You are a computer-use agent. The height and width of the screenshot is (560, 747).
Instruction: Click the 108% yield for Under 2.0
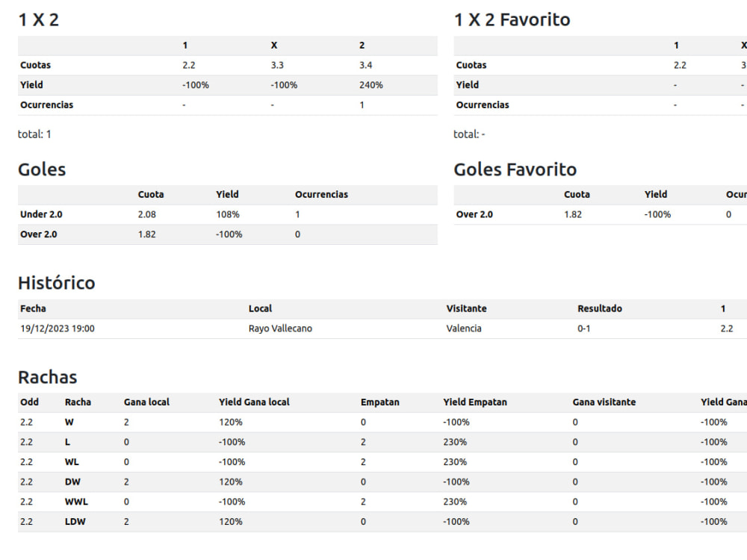(x=228, y=215)
